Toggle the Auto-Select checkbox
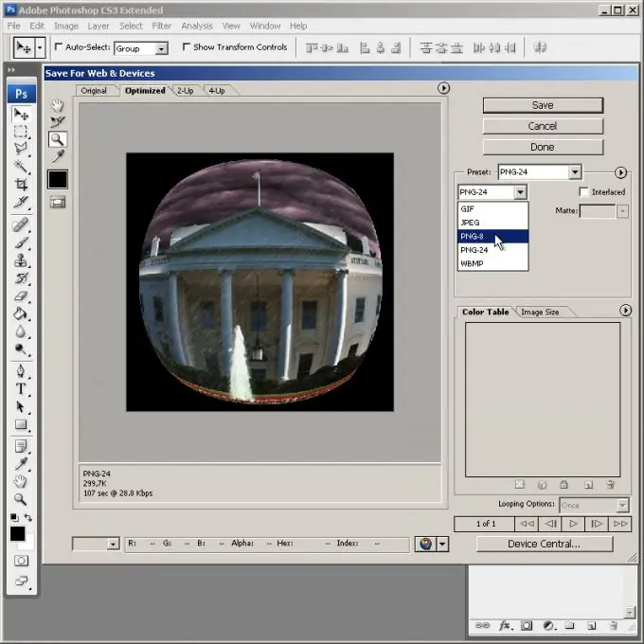 59,46
